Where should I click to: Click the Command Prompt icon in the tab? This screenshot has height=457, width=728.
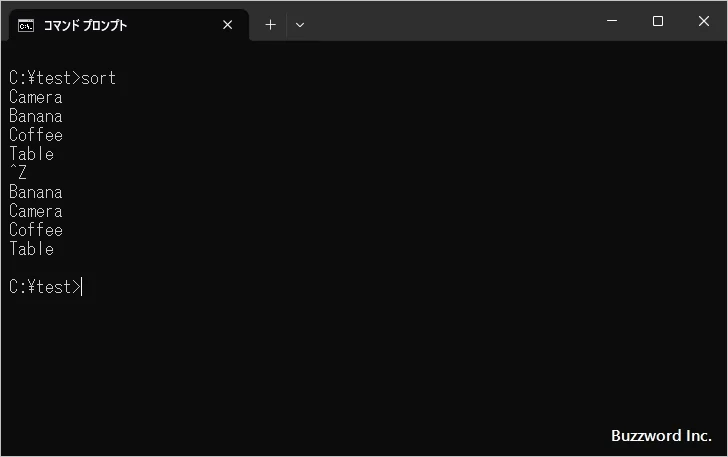coord(26,25)
